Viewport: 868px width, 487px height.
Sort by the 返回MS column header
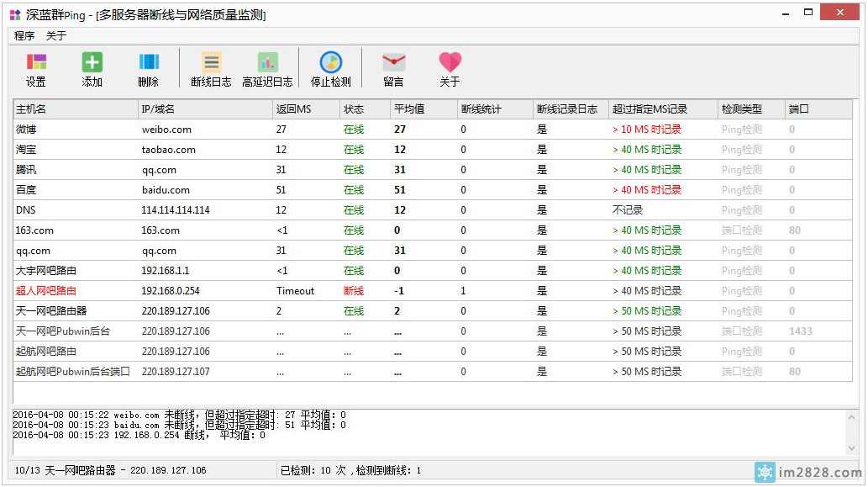tap(306, 109)
